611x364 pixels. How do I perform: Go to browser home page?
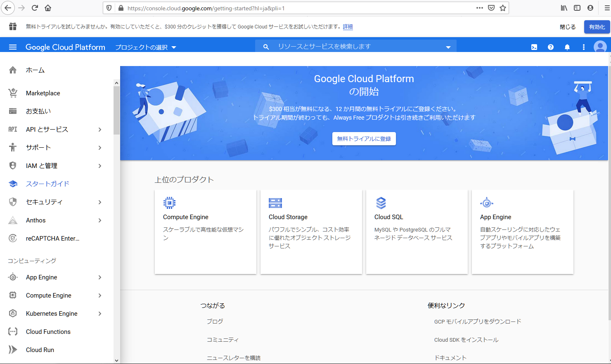click(48, 8)
